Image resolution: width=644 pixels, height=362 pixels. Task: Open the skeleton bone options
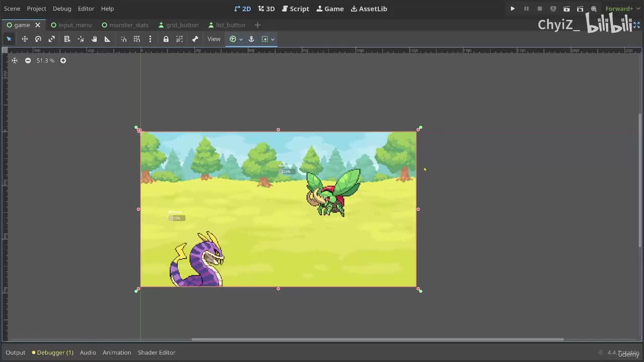click(x=195, y=39)
